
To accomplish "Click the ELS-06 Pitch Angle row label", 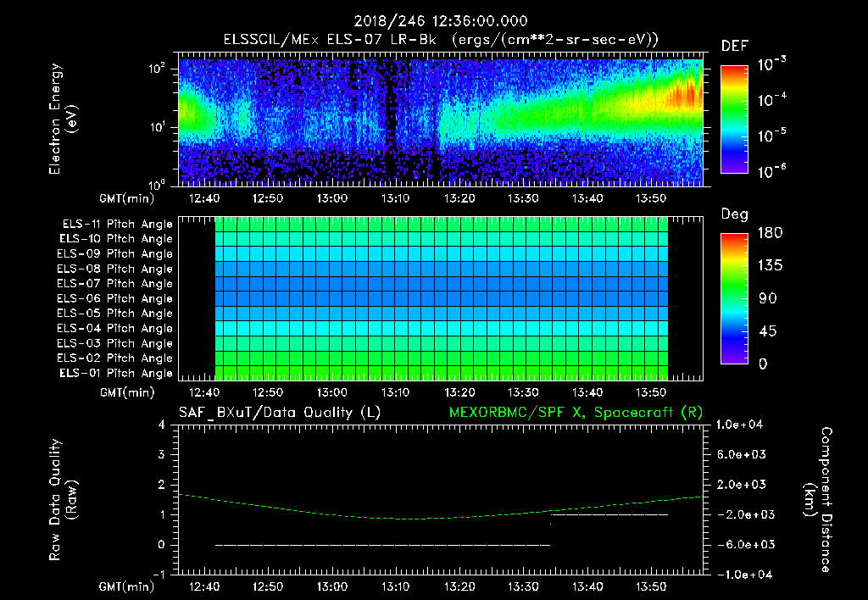I will 115,299.
